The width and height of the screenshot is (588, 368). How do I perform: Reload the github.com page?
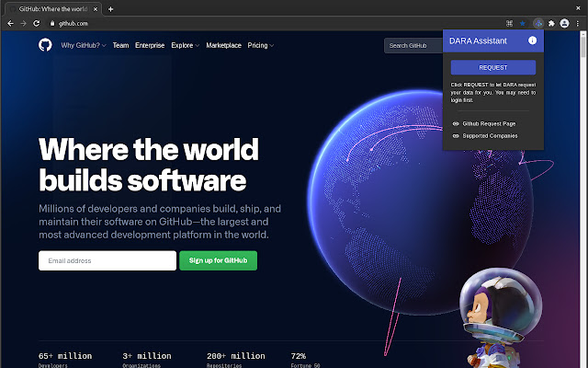[37, 23]
